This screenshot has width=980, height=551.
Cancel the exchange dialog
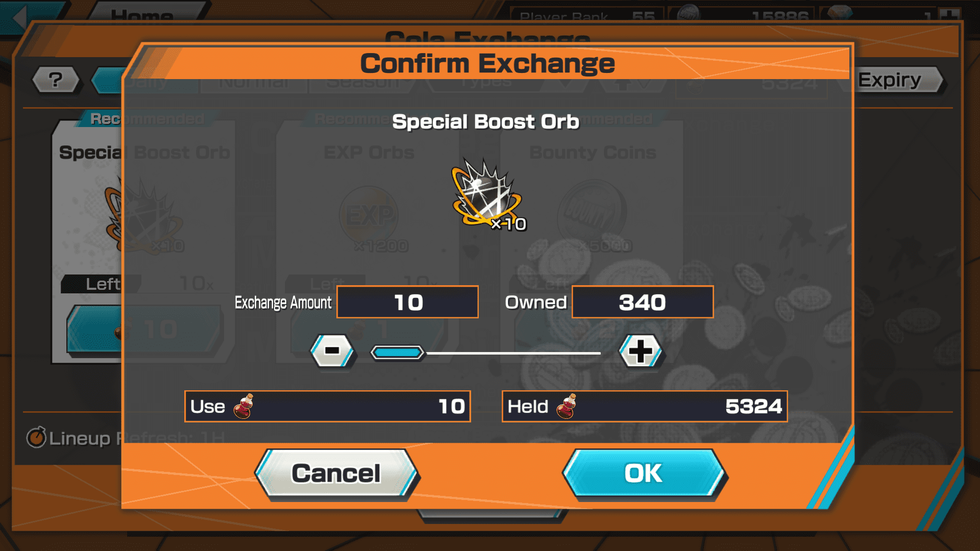pos(337,473)
